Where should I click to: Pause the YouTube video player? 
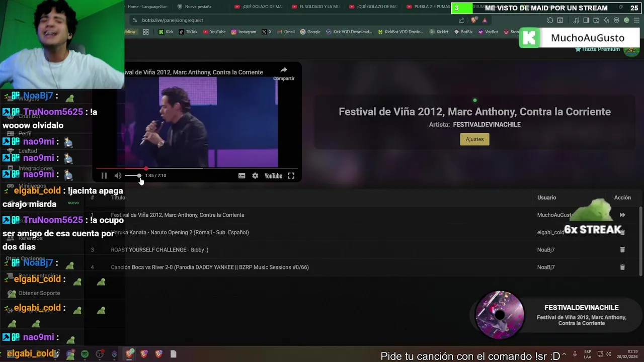click(104, 175)
